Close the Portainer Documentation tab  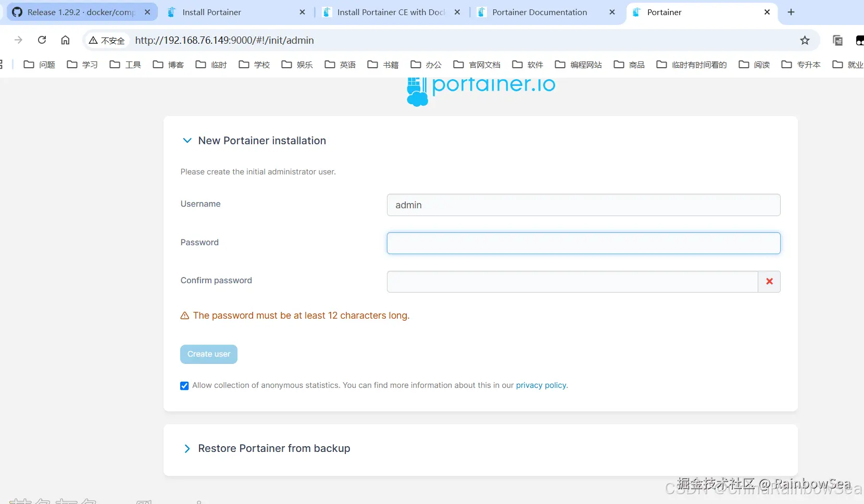click(612, 12)
